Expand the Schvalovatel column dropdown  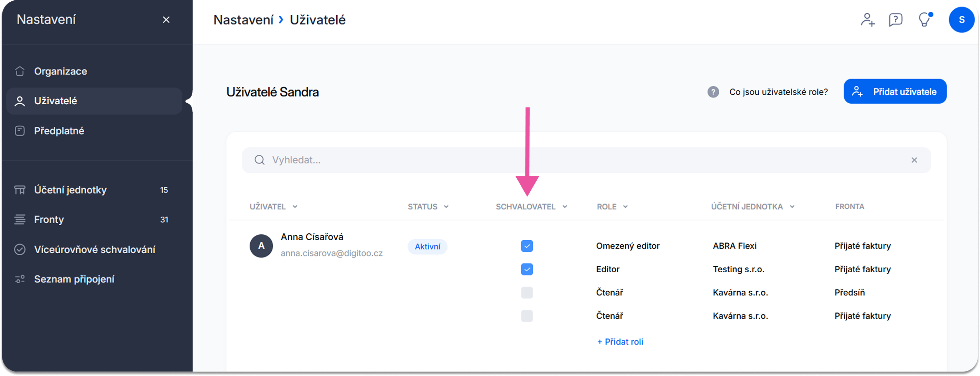(x=565, y=207)
